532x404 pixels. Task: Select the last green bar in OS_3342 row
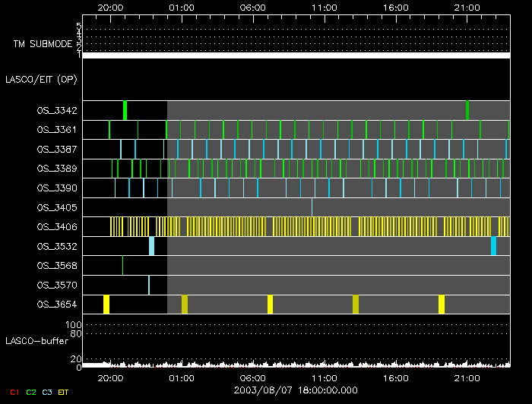pos(467,110)
